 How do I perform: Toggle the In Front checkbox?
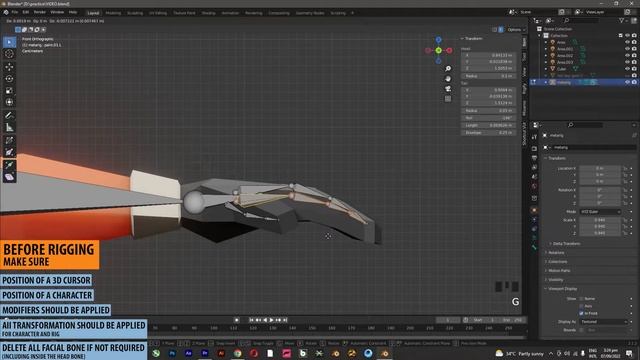[581, 313]
